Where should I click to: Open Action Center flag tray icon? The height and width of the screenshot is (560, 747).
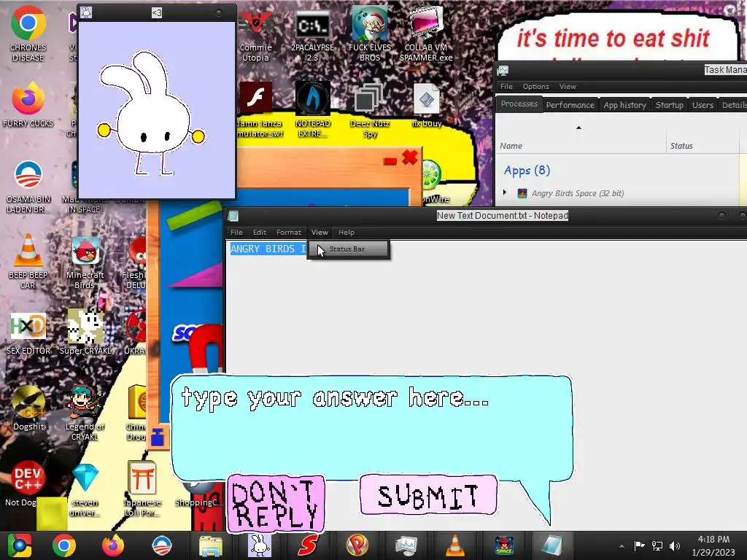639,545
